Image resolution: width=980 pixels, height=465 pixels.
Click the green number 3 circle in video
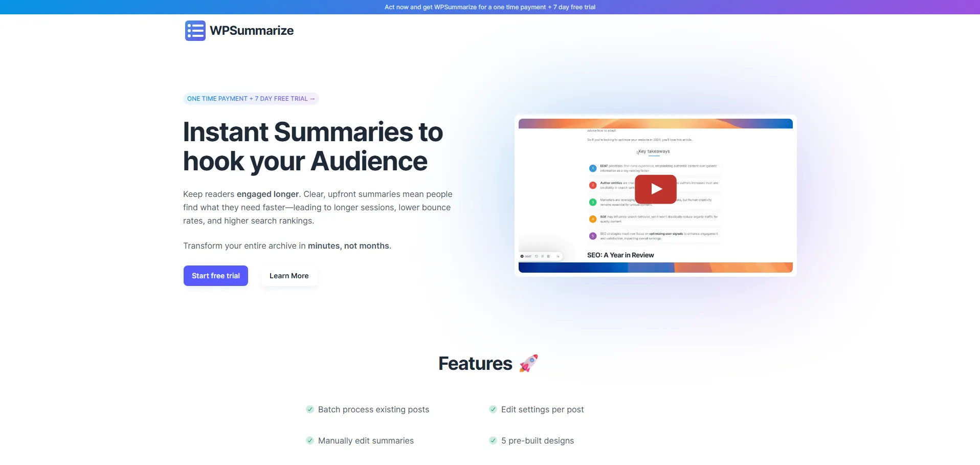tap(593, 202)
